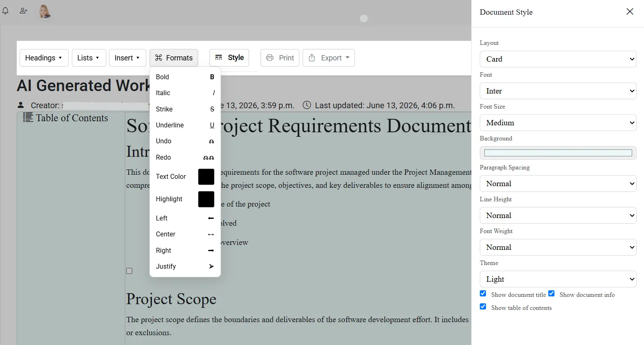
Task: Click the Justify arrow icon
Action: (x=211, y=266)
